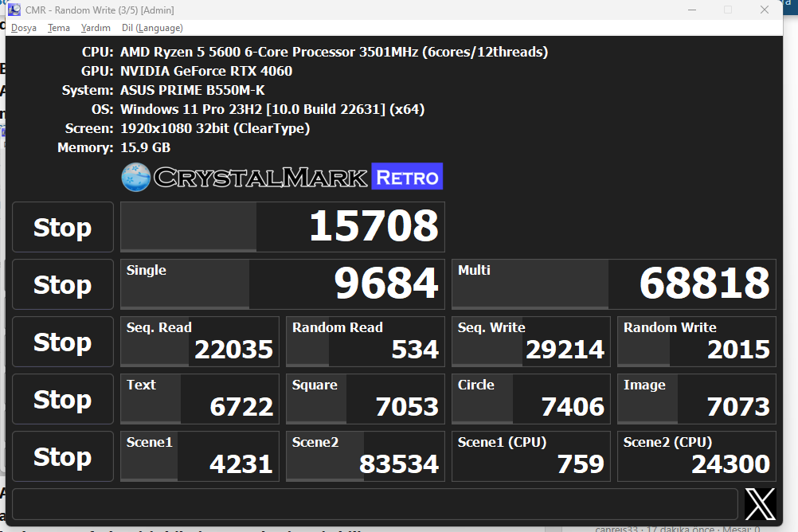The image size is (798, 532).
Task: Click the total score 15708 panel
Action: (x=283, y=227)
